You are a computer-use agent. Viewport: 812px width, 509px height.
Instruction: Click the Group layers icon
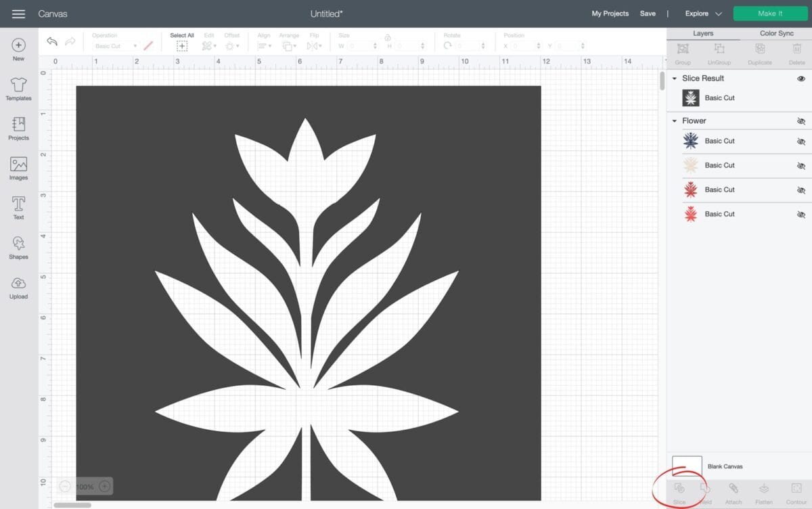pos(683,53)
